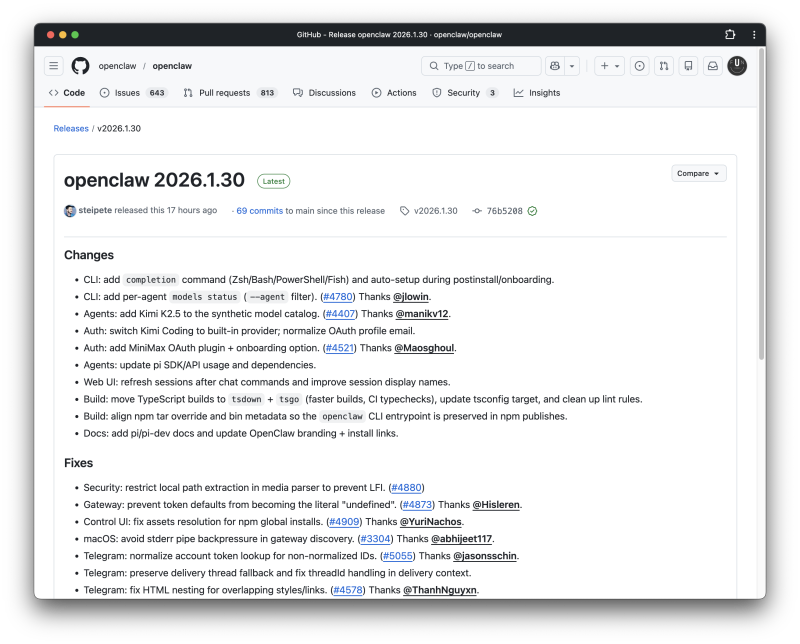800x644 pixels.
Task: Open the notifications inbox icon
Action: (713, 66)
